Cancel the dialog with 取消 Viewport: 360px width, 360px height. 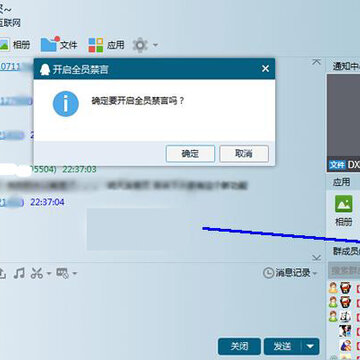pos(244,154)
